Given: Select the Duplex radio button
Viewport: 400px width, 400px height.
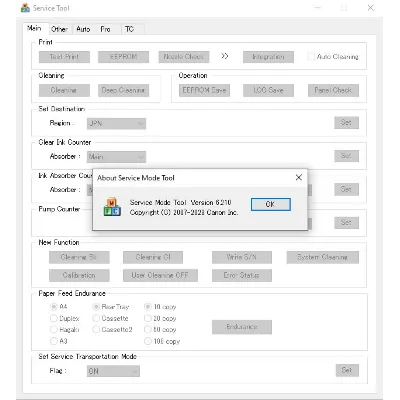Looking at the screenshot, I should click(x=53, y=318).
